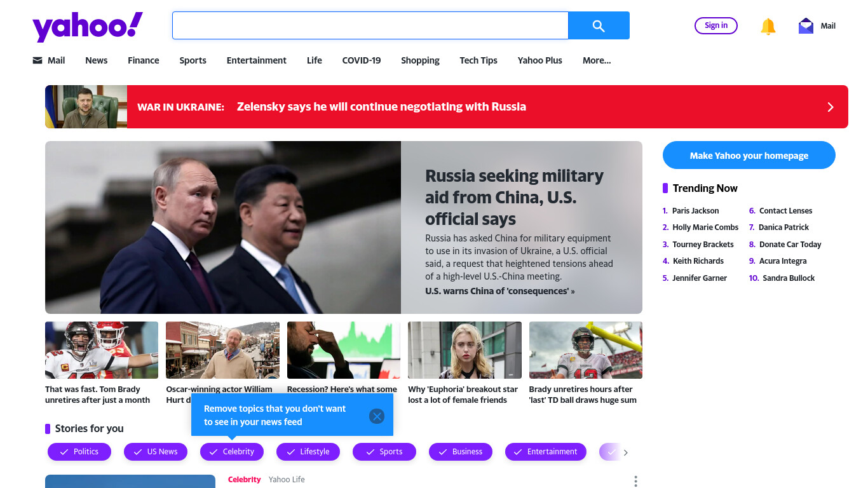Deselect the Celebrity topic chip
868x488 pixels.
point(232,452)
